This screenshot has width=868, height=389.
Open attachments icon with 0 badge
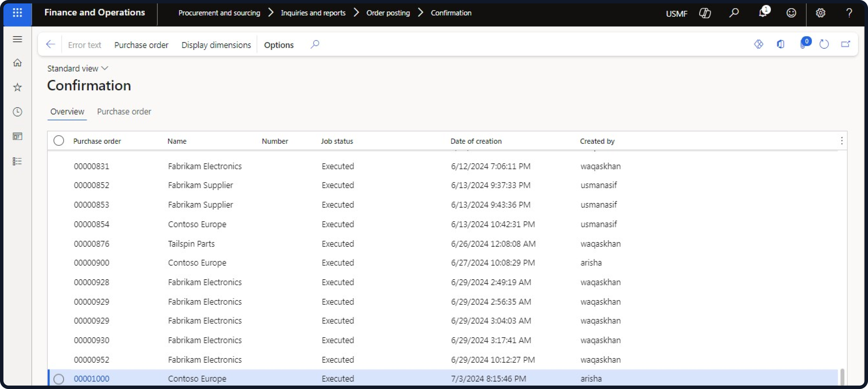805,43
